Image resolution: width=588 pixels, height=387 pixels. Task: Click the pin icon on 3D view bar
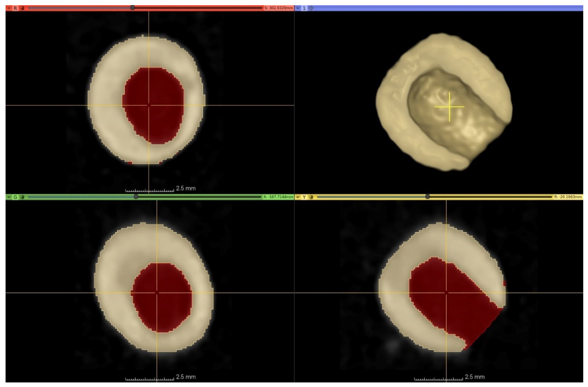[x=298, y=8]
